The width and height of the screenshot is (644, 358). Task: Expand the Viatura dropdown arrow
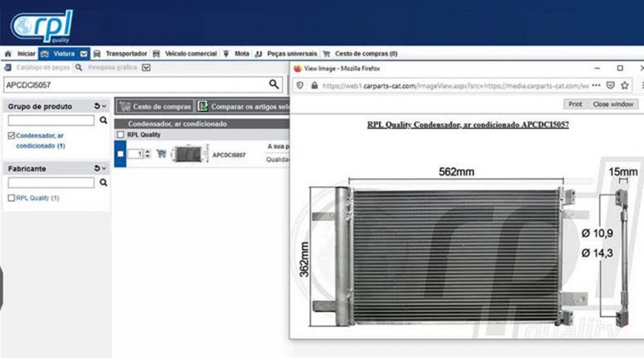tap(84, 54)
